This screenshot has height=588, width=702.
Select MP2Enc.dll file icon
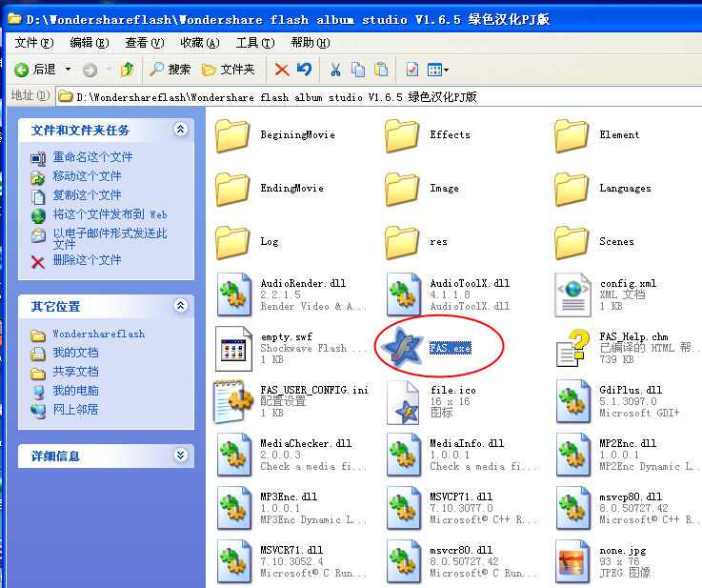click(x=572, y=455)
